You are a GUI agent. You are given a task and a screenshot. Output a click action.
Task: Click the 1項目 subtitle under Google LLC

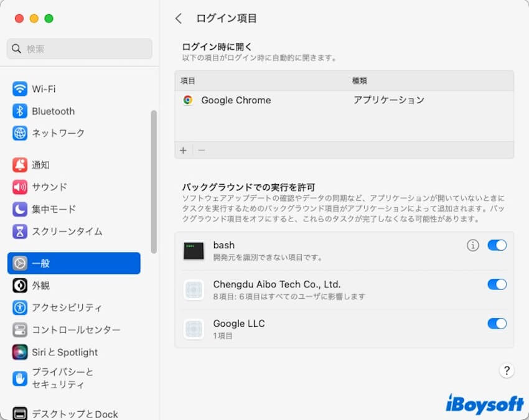(223, 335)
